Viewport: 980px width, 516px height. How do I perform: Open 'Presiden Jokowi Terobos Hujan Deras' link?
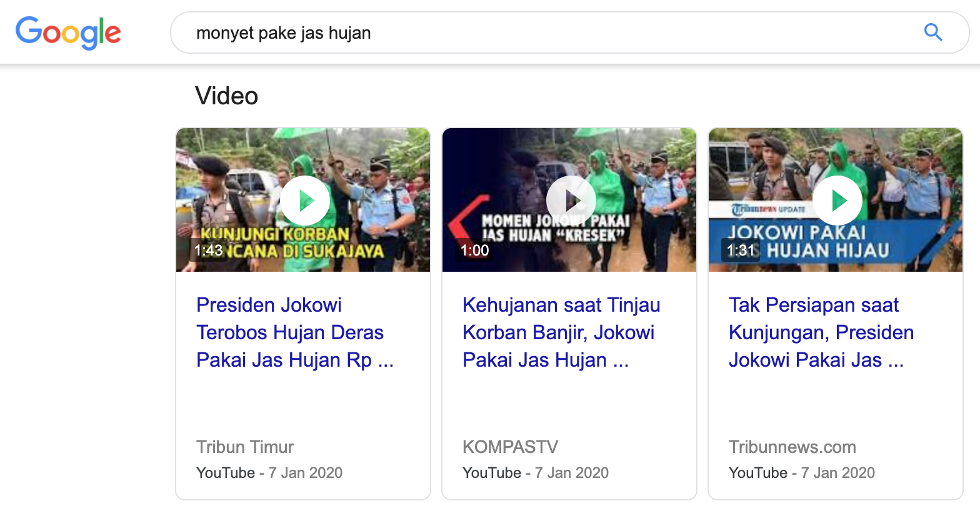295,332
